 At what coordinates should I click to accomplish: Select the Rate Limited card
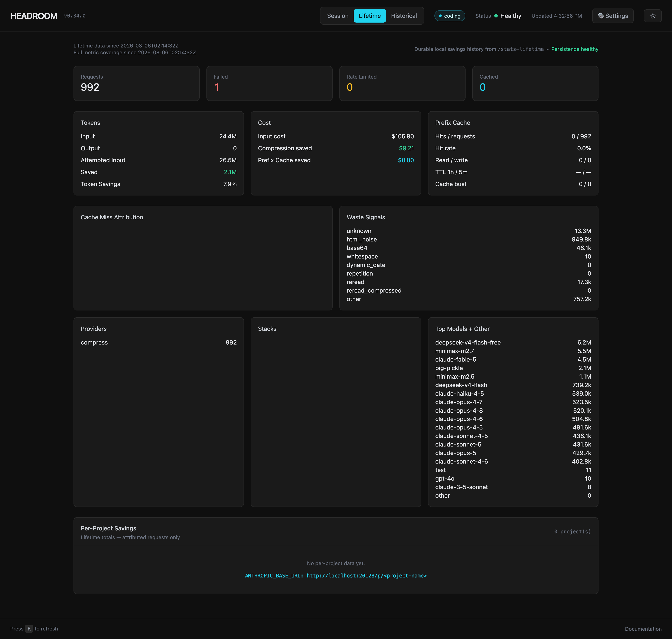[x=402, y=83]
